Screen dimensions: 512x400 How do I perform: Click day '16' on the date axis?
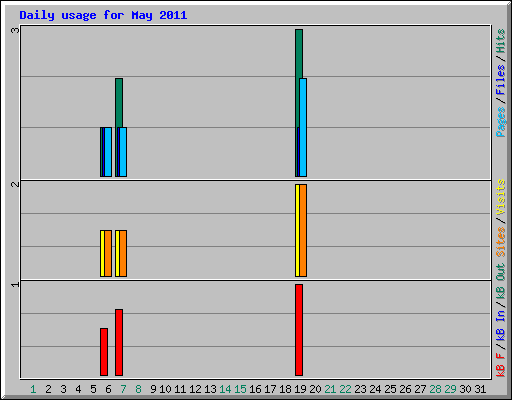[255, 389]
